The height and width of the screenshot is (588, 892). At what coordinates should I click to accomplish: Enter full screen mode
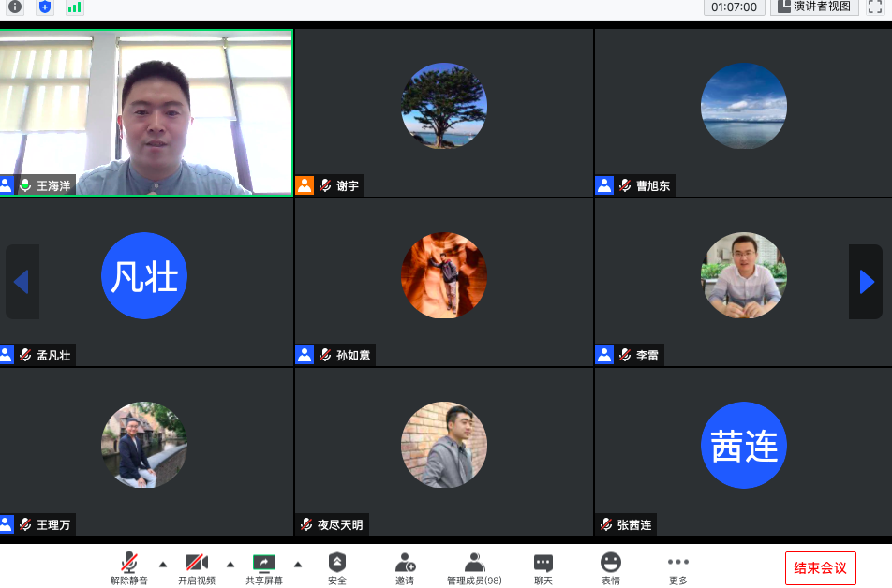pyautogui.click(x=874, y=7)
